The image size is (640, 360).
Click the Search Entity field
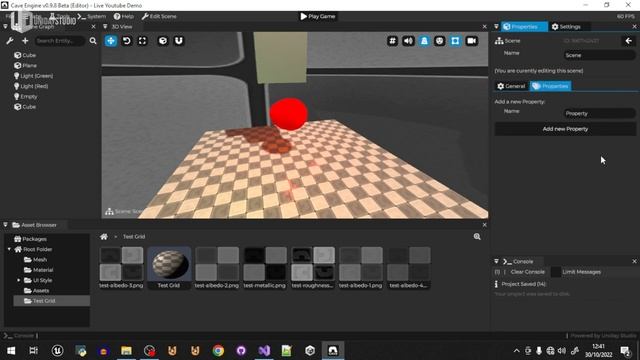60,41
